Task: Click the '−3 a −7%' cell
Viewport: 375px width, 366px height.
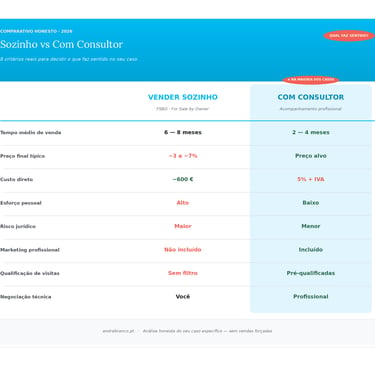Action: (183, 156)
